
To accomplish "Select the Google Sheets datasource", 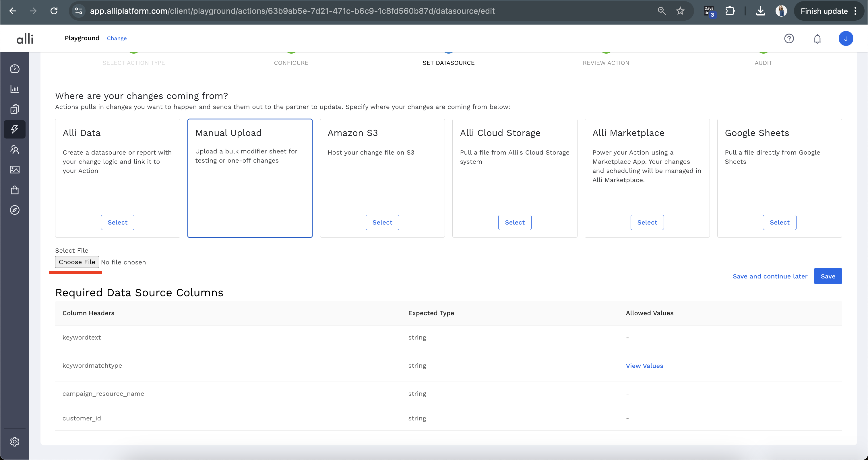I will point(779,222).
